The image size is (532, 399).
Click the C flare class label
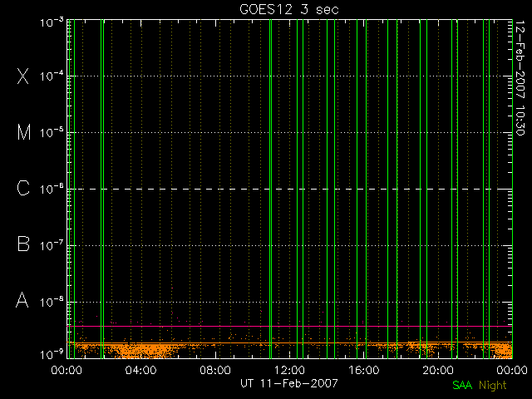(23, 188)
